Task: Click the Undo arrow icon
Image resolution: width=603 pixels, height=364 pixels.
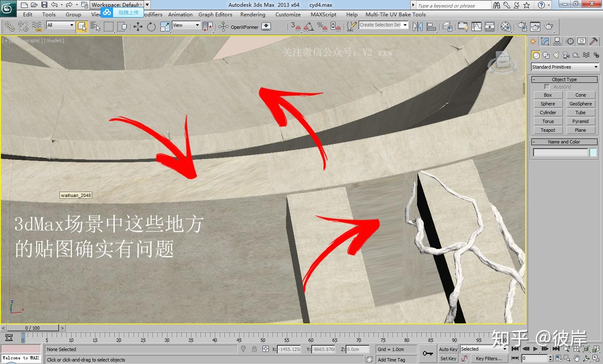Action: [x=54, y=5]
